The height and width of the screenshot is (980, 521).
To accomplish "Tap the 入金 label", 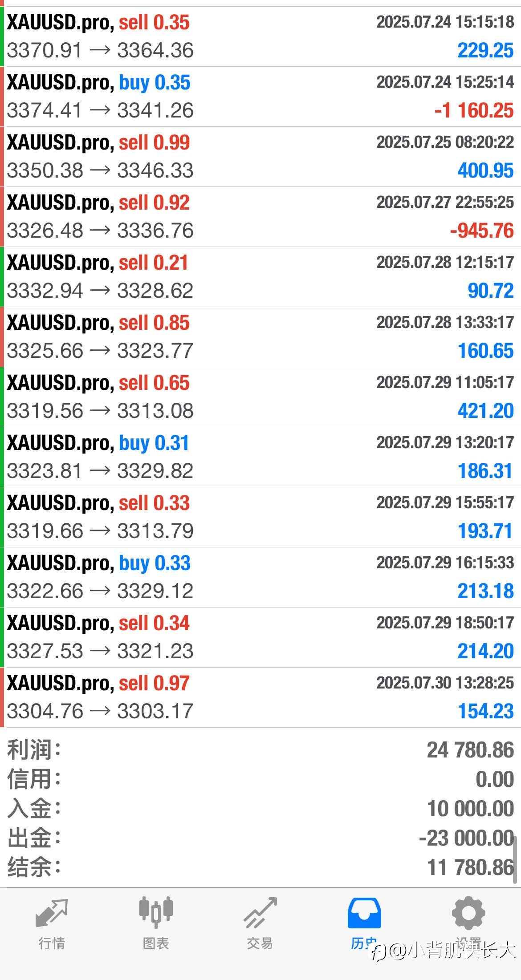I will pos(34,809).
